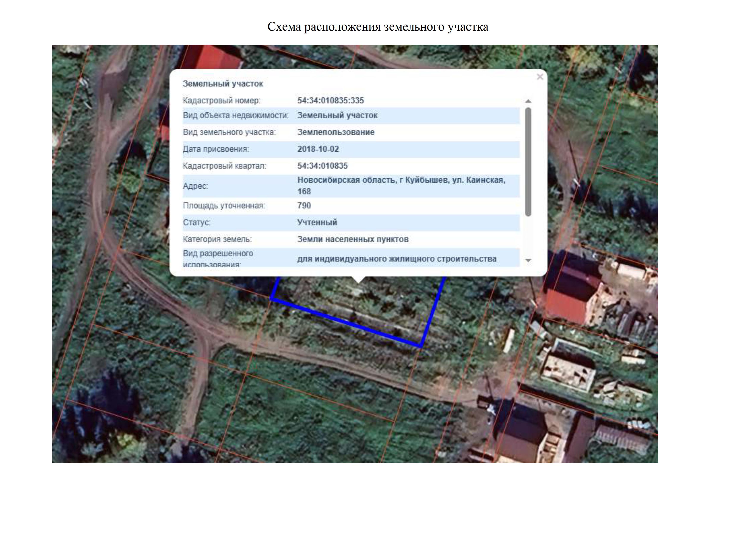Click the scrollbar down arrow in popup
The width and height of the screenshot is (756, 535).
528,260
